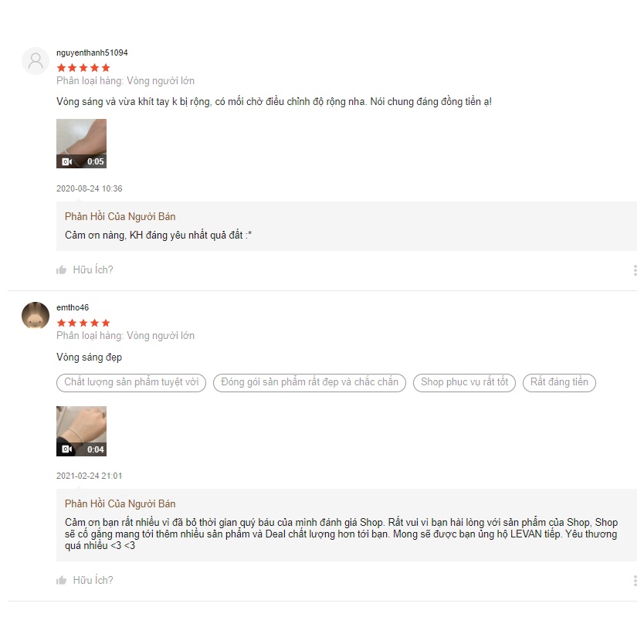Select the 'Shop phục vụ rất tốt' tag
644x644 pixels.
pyautogui.click(x=465, y=382)
